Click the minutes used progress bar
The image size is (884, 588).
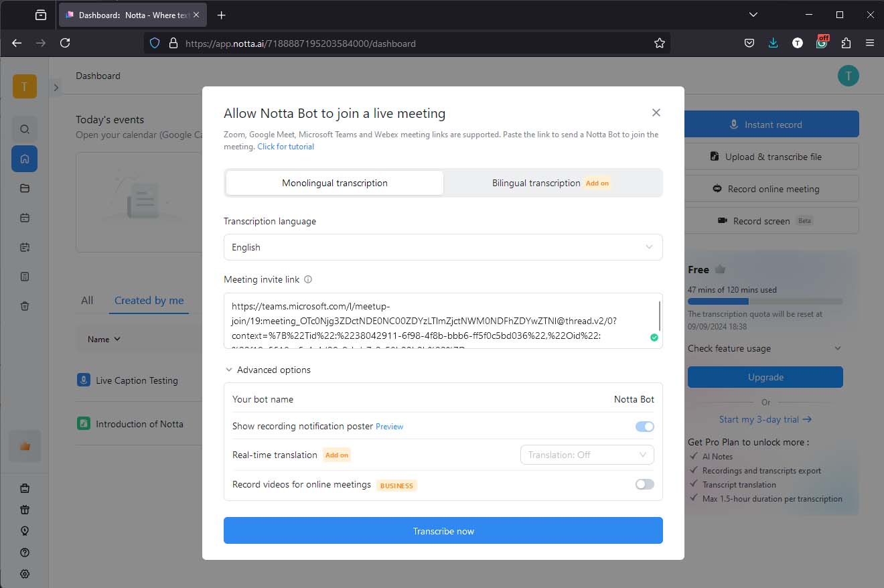(765, 301)
